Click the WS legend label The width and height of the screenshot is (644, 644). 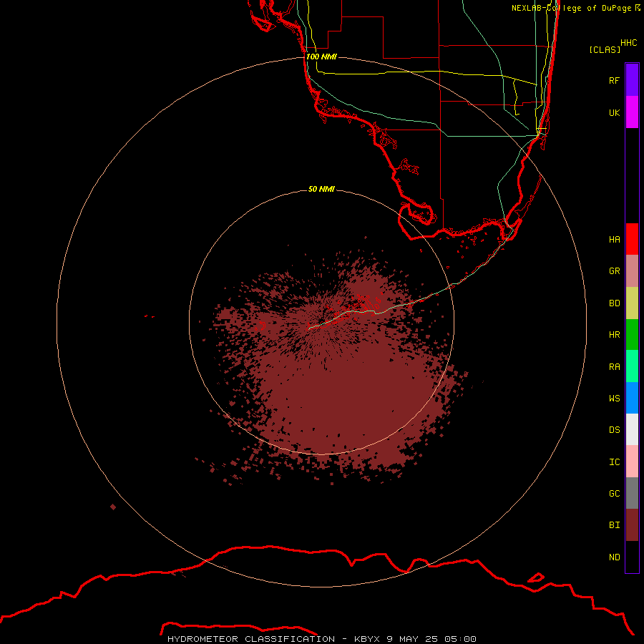point(615,398)
